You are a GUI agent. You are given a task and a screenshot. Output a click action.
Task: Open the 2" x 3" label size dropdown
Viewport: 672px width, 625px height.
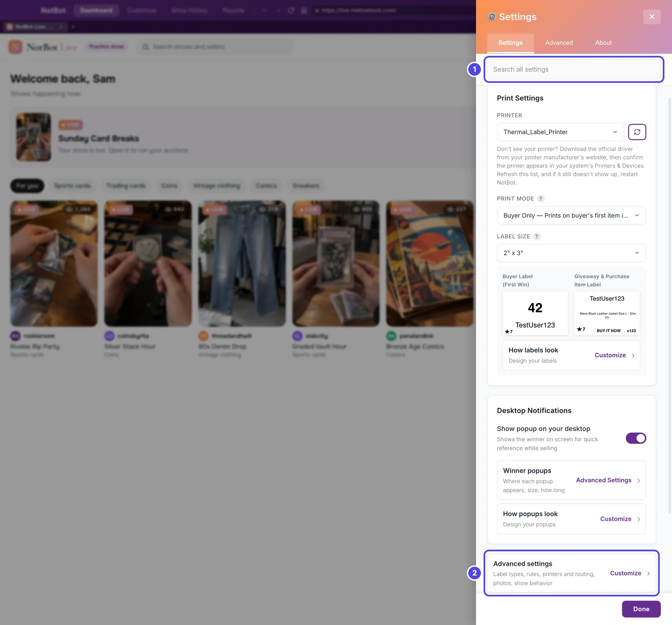coord(571,253)
